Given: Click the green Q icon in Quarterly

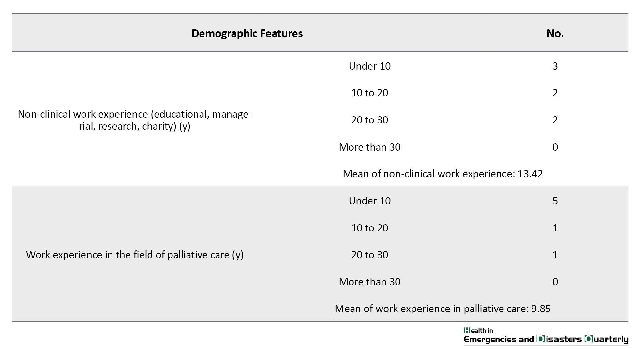Looking at the screenshot, I should (x=589, y=339).
